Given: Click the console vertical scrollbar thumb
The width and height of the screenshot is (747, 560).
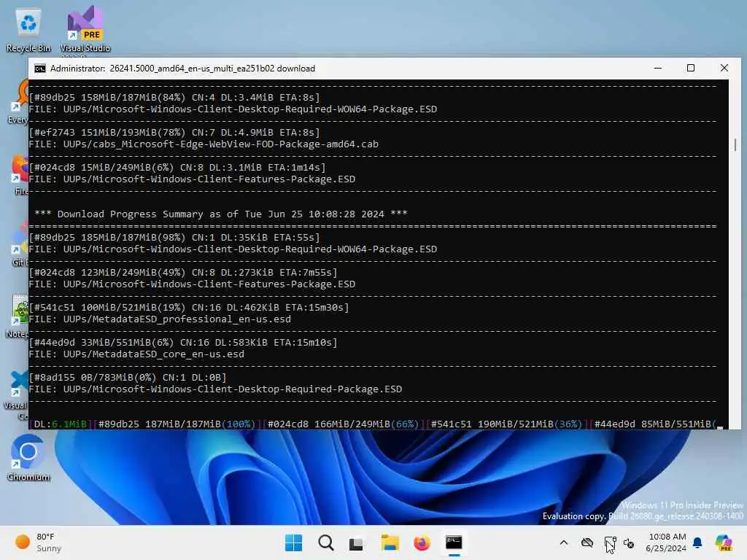Looking at the screenshot, I should pos(735,145).
